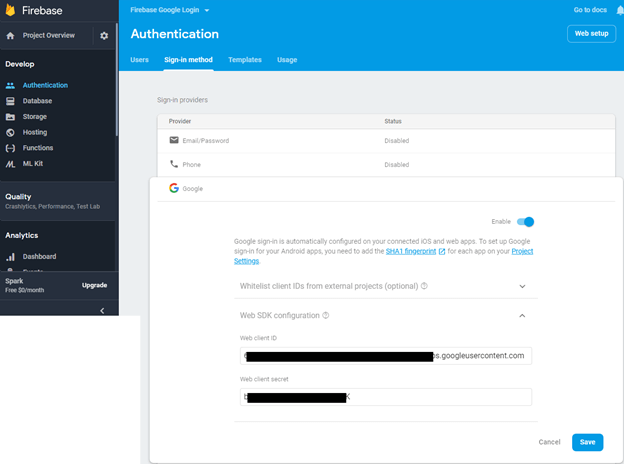Click the Web client secret field

point(386,397)
